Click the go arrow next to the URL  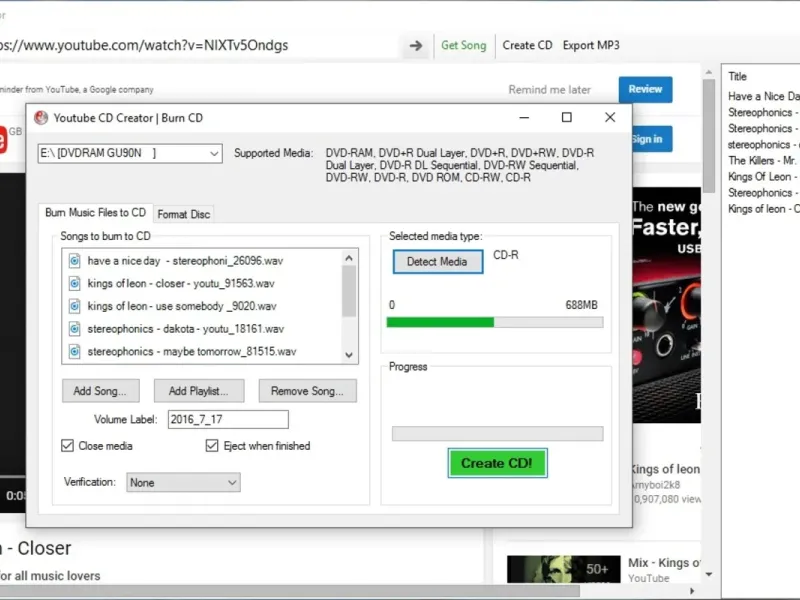[x=416, y=45]
